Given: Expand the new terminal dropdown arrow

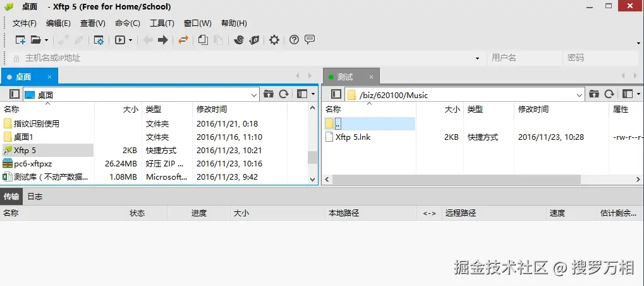Looking at the screenshot, I should [131, 40].
